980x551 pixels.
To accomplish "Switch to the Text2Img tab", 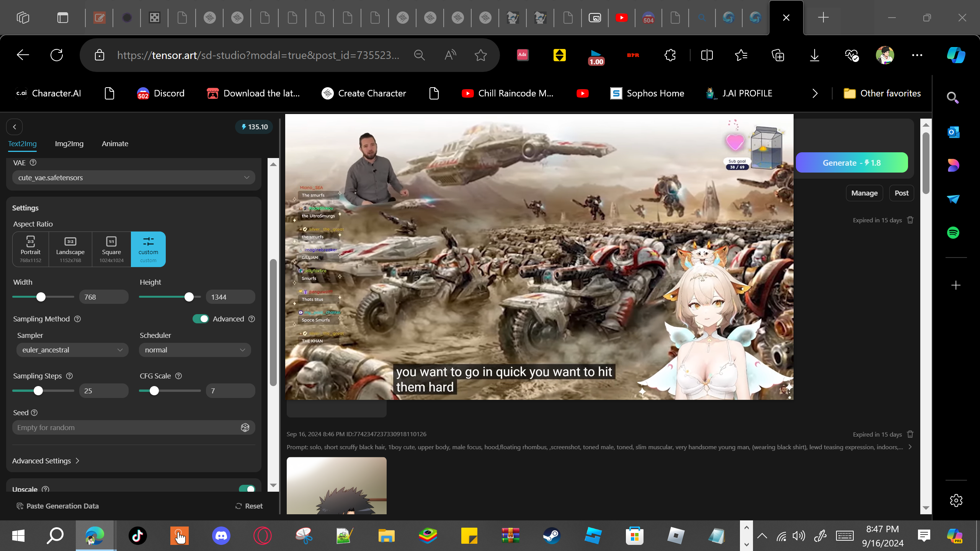I will click(23, 144).
